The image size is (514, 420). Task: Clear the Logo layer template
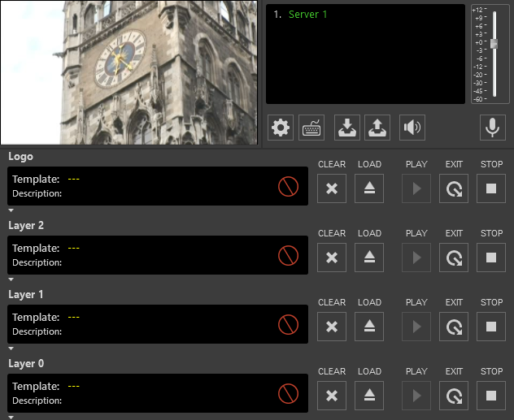coord(332,188)
